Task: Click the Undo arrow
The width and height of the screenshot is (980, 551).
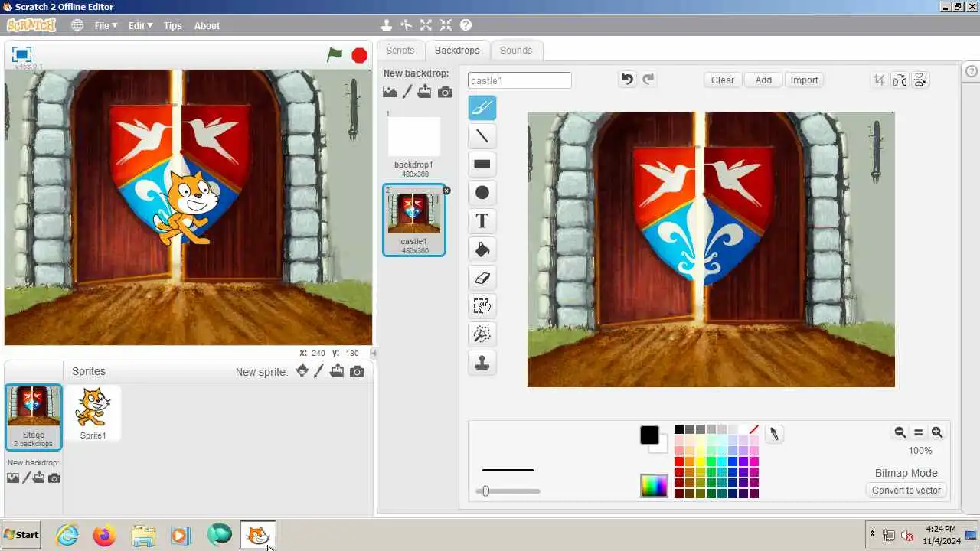Action: (627, 80)
